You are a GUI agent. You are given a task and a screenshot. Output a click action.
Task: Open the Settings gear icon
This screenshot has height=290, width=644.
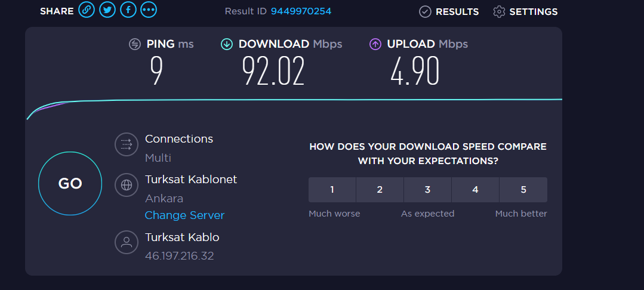pos(499,11)
